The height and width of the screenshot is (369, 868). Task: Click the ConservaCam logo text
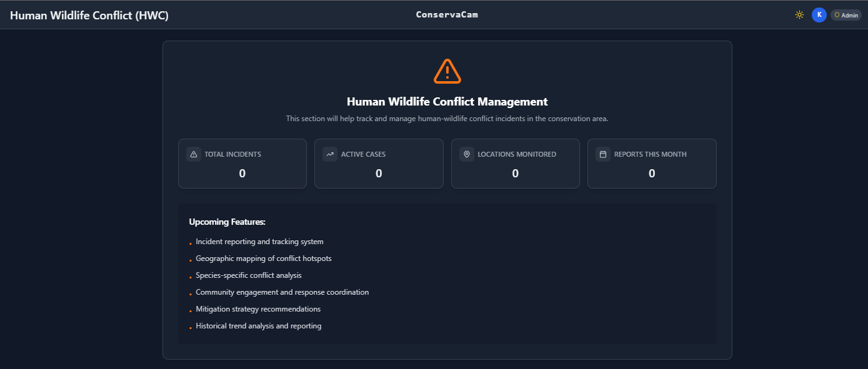pyautogui.click(x=447, y=14)
